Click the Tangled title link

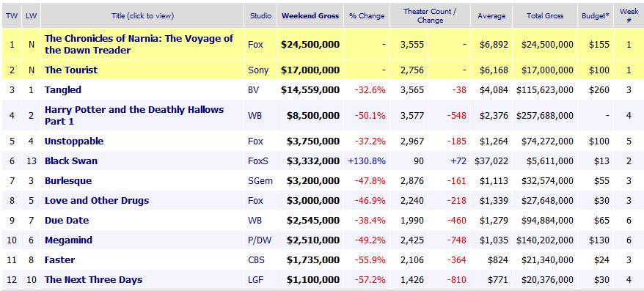(x=63, y=90)
